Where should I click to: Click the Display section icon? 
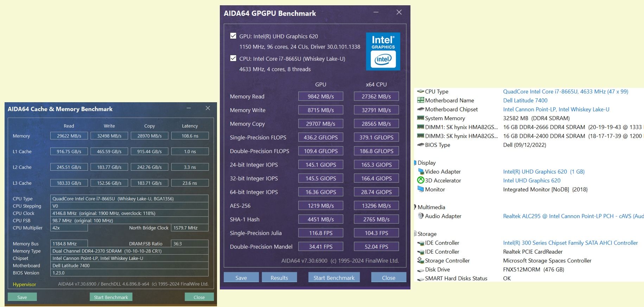pyautogui.click(x=415, y=163)
